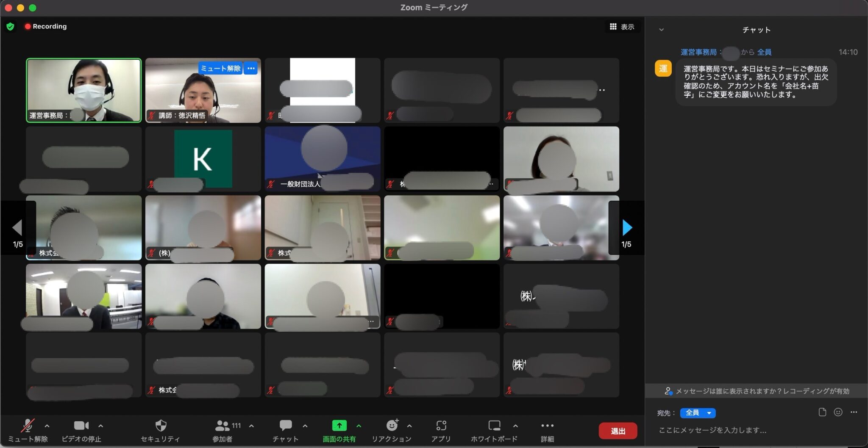
Task: Open the 表示 view menu
Action: pos(622,27)
